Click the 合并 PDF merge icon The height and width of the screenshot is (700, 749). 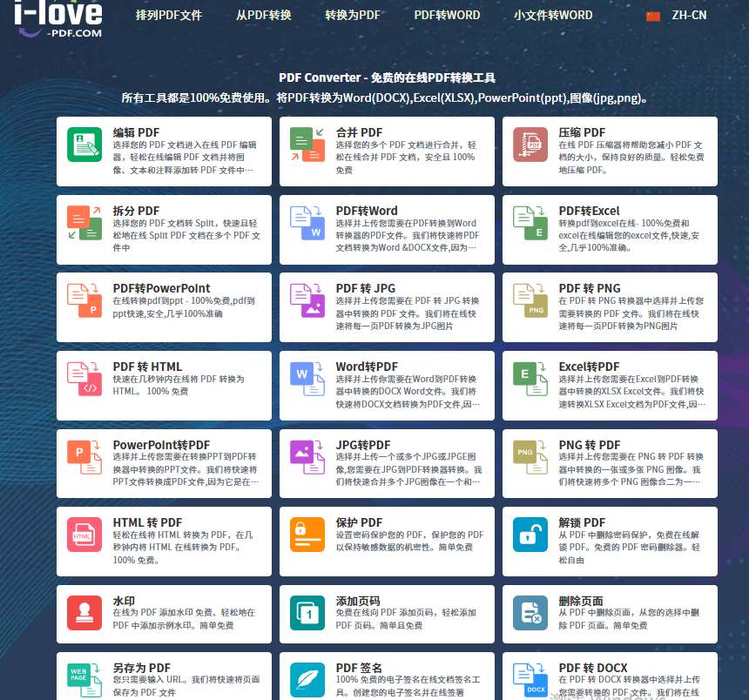click(307, 145)
